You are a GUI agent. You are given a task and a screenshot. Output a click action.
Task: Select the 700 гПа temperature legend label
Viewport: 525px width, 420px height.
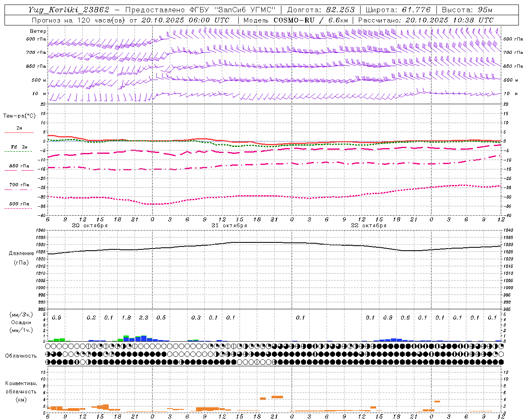pos(19,185)
